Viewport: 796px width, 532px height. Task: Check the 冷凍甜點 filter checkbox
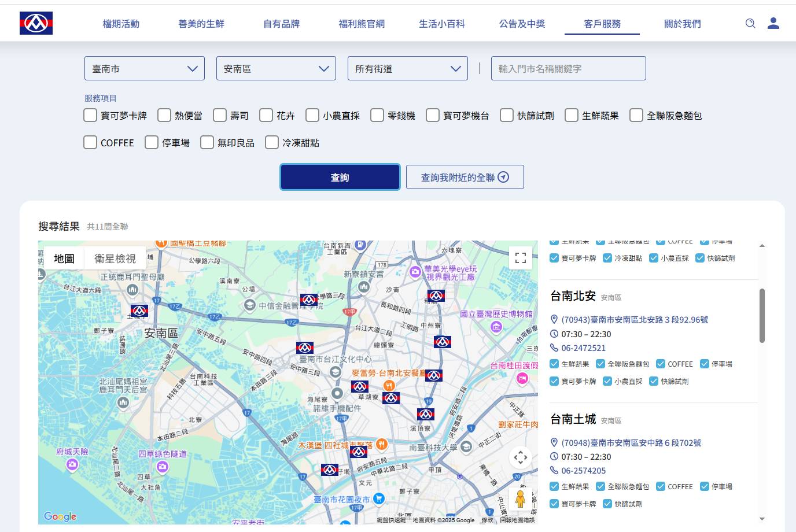pyautogui.click(x=272, y=142)
